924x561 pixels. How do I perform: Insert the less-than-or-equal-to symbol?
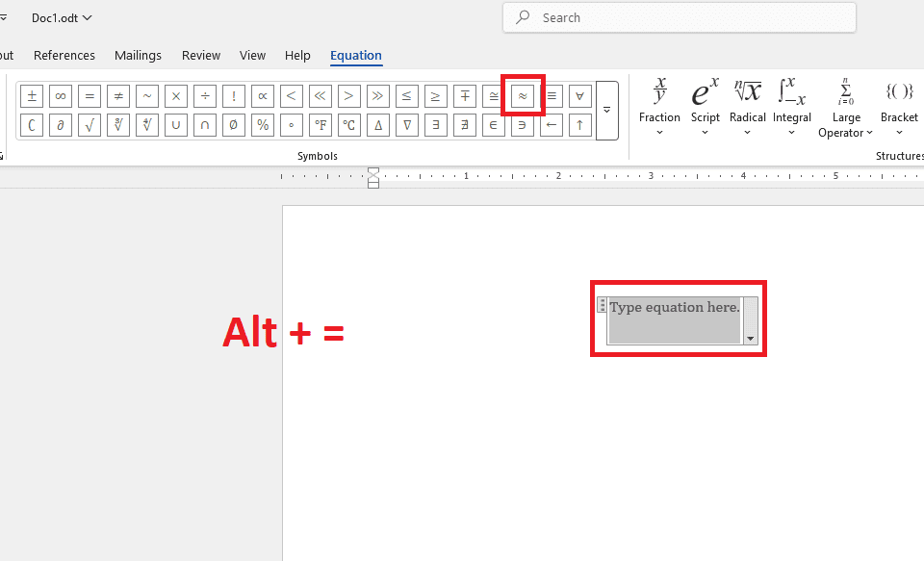coord(406,96)
